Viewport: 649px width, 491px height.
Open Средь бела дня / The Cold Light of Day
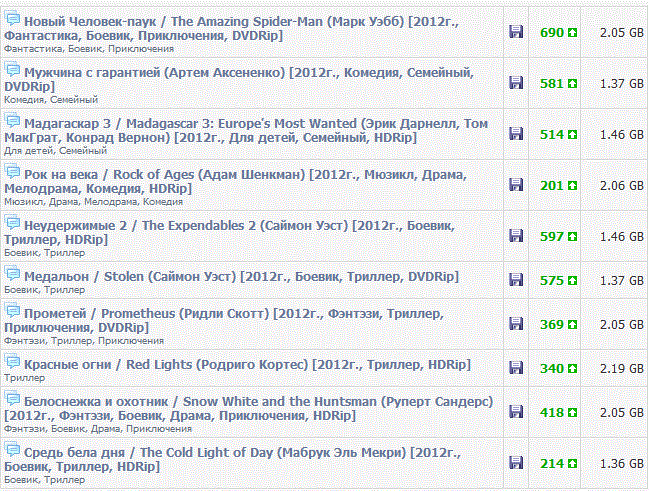pos(232,460)
